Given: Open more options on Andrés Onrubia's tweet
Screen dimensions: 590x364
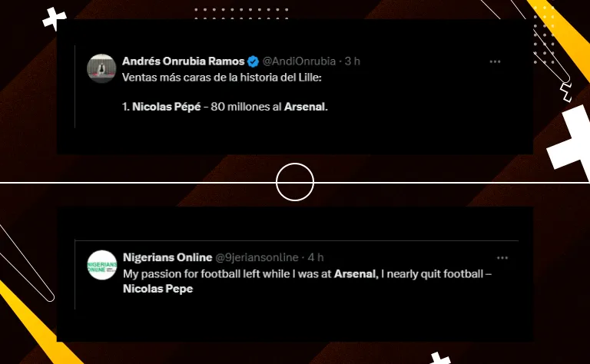Looking at the screenshot, I should click(x=496, y=61).
